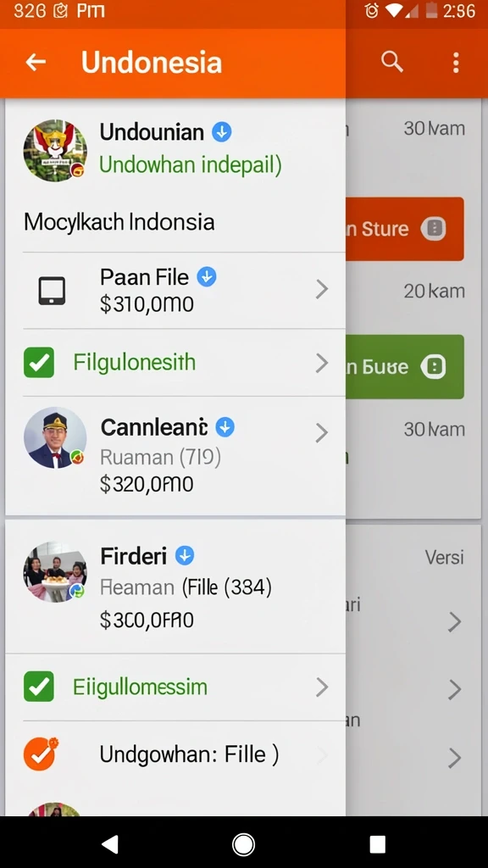Tap the verified badge next to Cannleant
488x868 pixels.
[x=225, y=427]
